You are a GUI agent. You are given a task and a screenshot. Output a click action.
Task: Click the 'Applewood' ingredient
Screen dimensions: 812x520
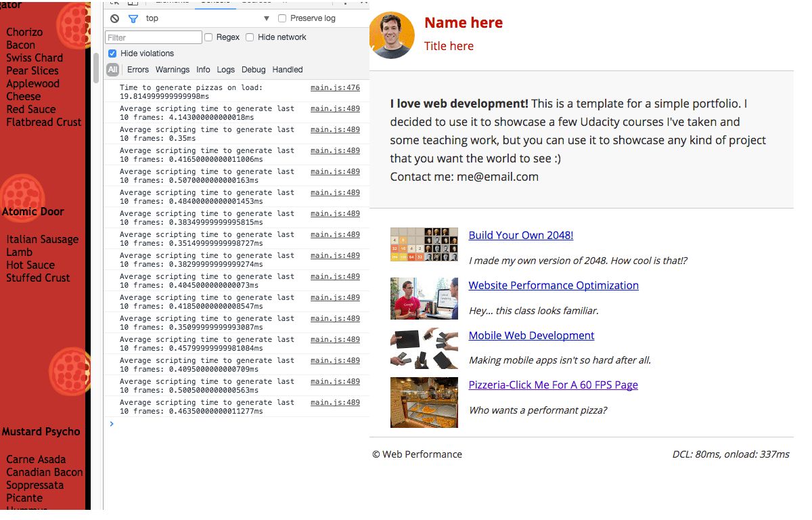(33, 83)
